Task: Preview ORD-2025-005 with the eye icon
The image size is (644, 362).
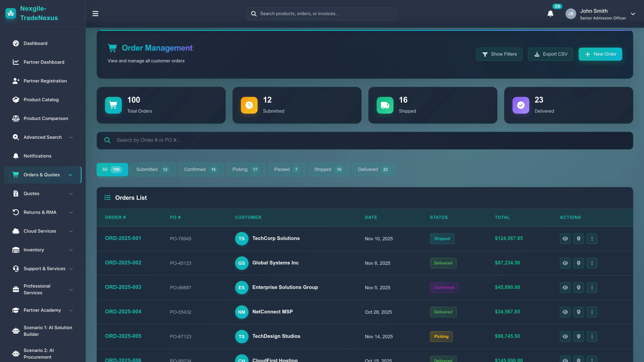Action: tap(565, 336)
